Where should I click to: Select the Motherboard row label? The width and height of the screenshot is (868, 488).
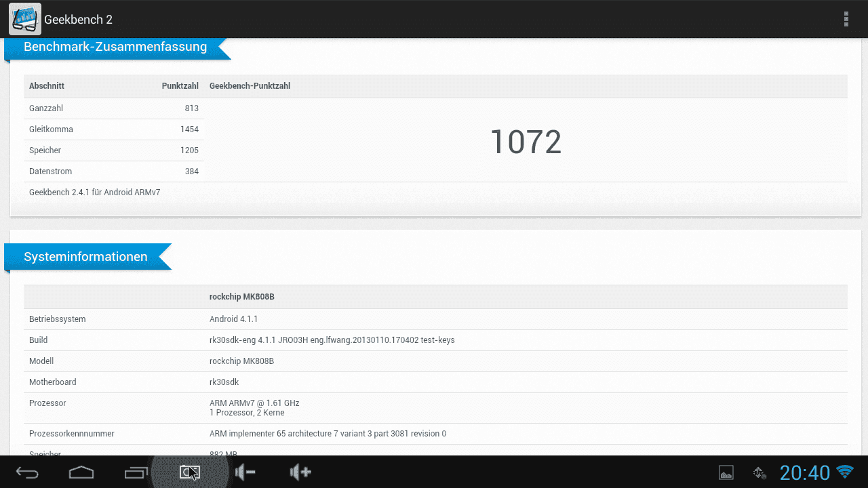53,382
